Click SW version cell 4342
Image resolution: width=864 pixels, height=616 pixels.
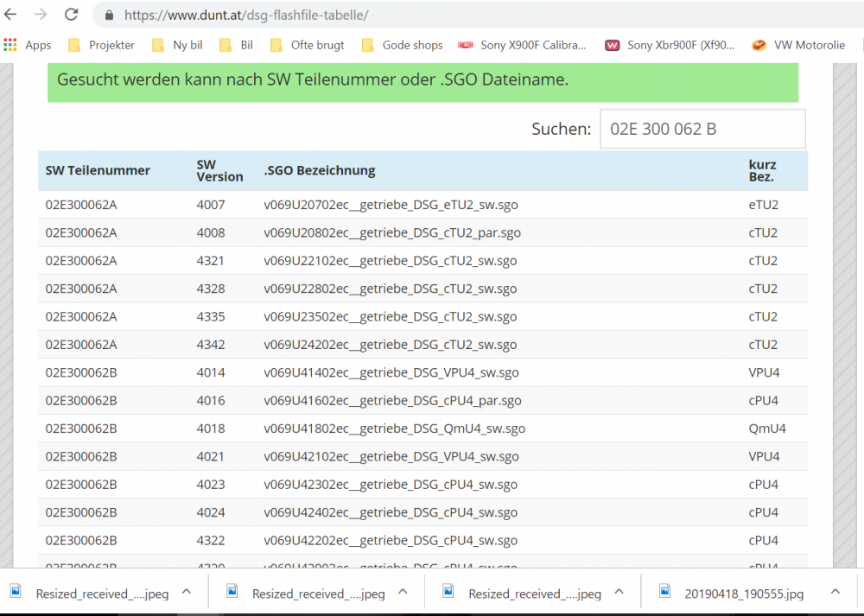pyautogui.click(x=211, y=345)
